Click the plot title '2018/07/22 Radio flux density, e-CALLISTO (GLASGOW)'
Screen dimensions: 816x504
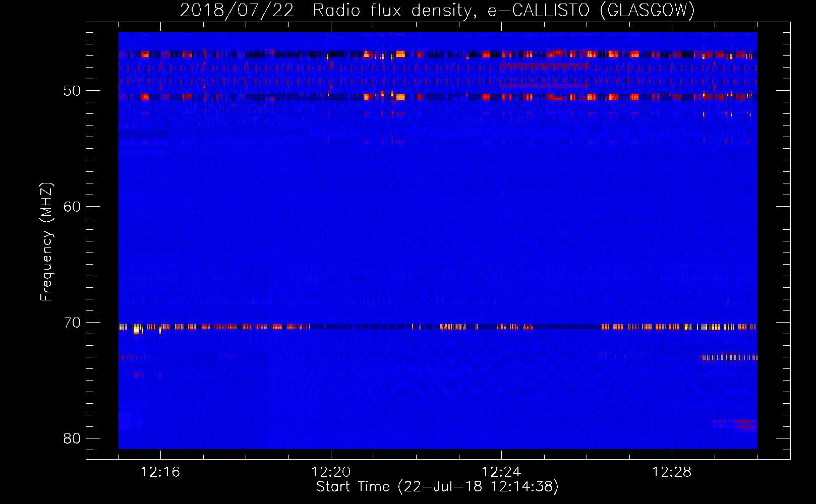click(x=437, y=10)
